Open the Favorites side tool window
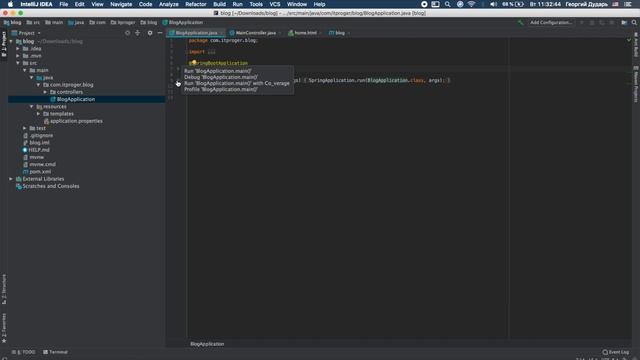The image size is (640, 360). pos(4,328)
